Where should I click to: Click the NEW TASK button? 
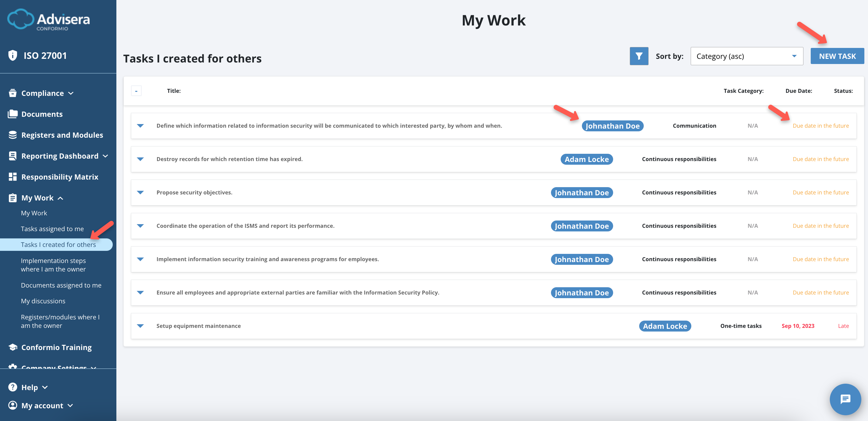pyautogui.click(x=837, y=56)
